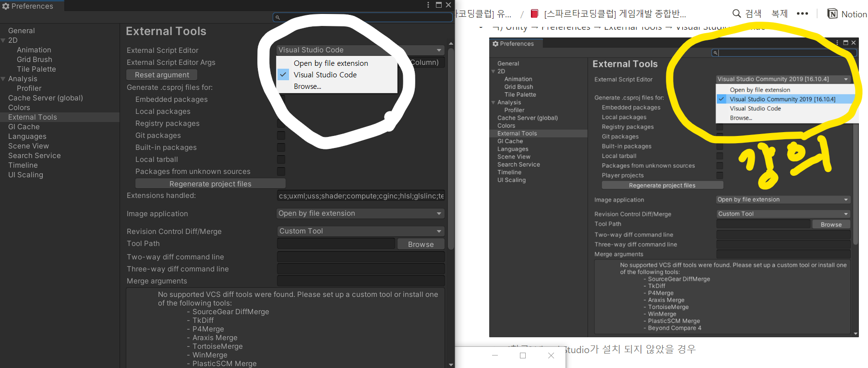Click Browse next to Tool Path in the Notion image
The image size is (868, 368).
831,224
